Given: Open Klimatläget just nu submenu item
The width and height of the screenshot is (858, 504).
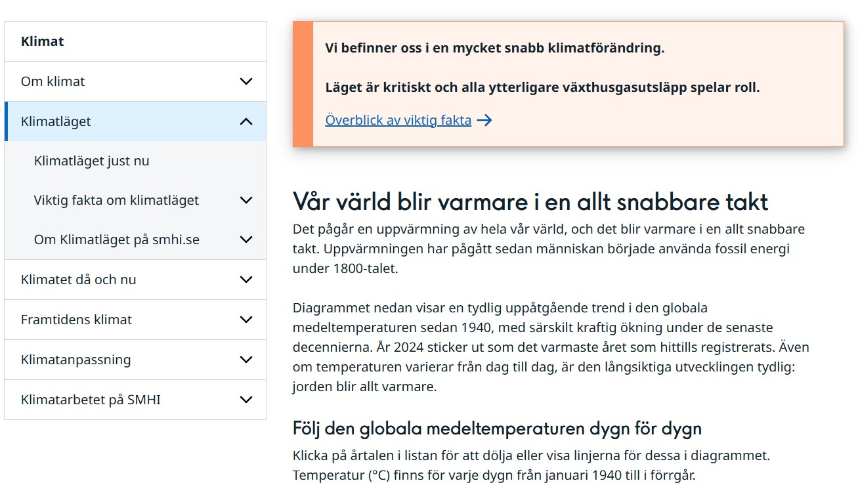Looking at the screenshot, I should click(x=92, y=161).
